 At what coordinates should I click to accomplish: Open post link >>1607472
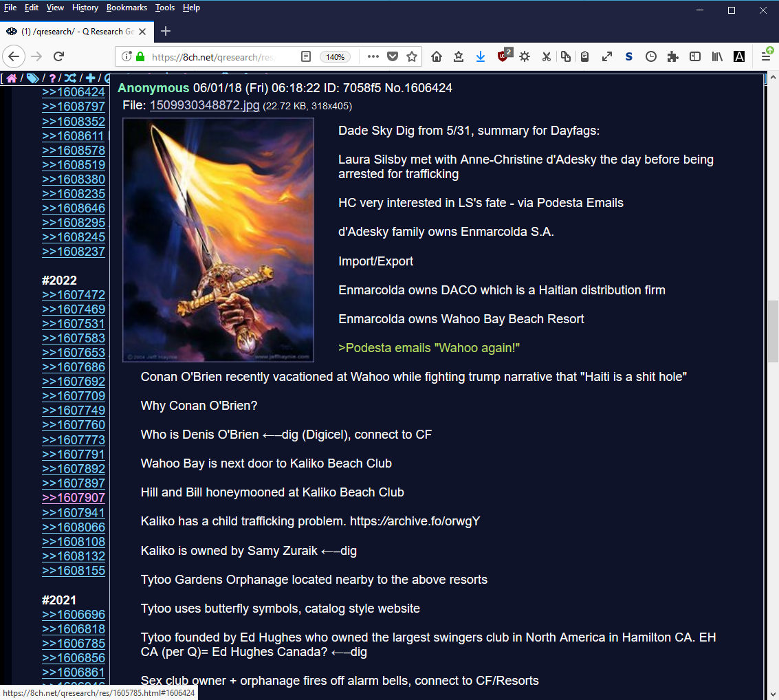74,294
